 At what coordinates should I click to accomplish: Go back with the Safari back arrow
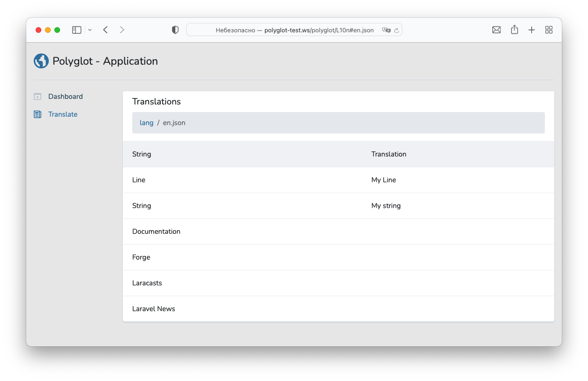tap(106, 30)
